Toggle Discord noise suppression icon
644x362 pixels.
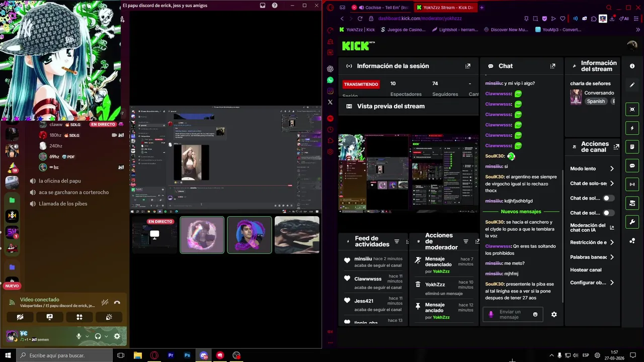click(105, 303)
